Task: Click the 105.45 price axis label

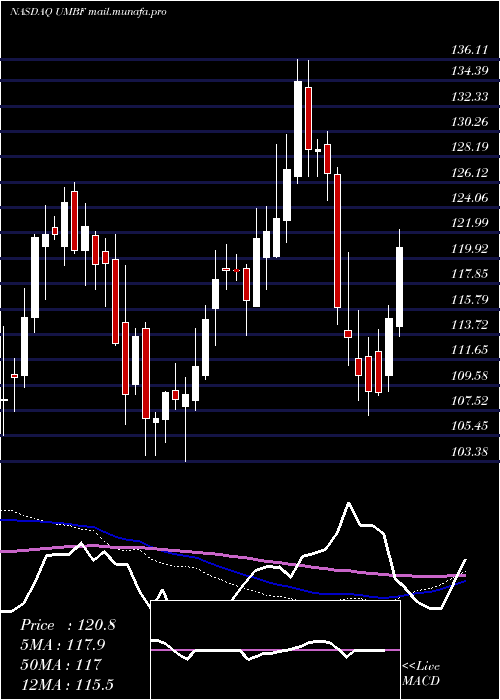Action: point(470,426)
